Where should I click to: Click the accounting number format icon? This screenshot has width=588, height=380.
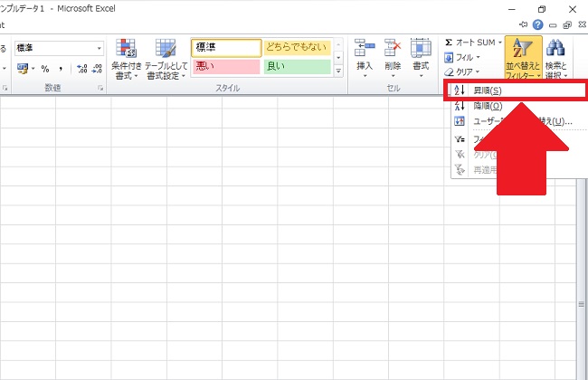(x=23, y=69)
